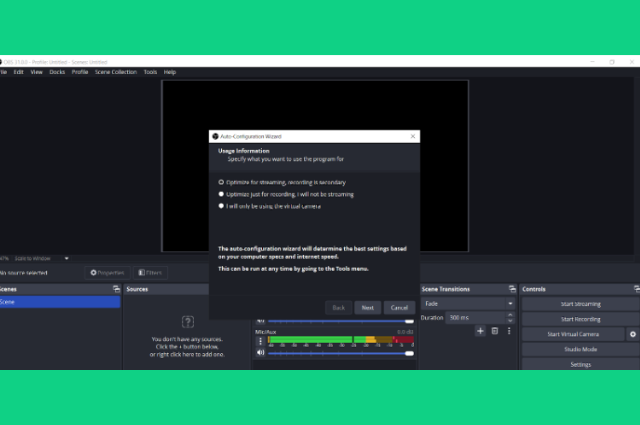Select the Scene item in Scenes list
This screenshot has width=640, height=425.
(60, 302)
